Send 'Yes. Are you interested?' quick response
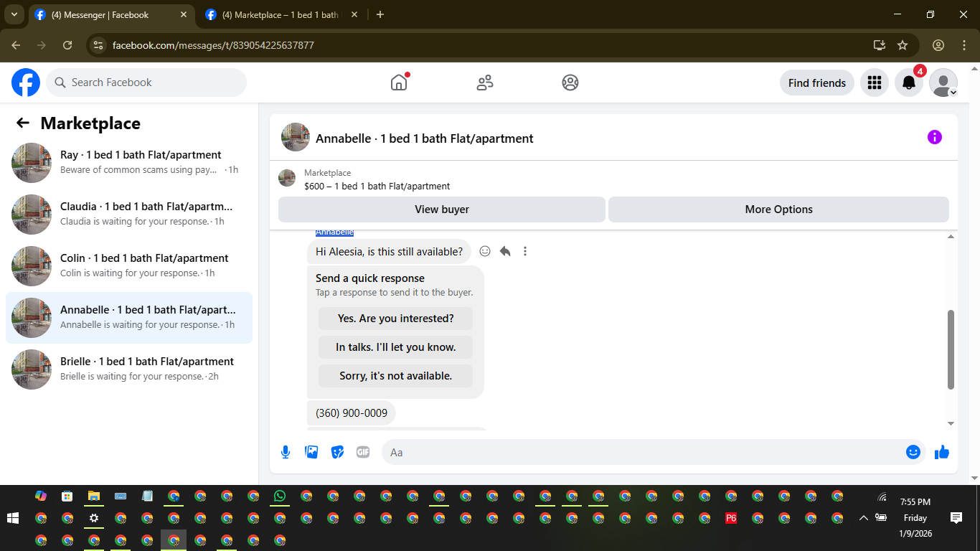 395,319
